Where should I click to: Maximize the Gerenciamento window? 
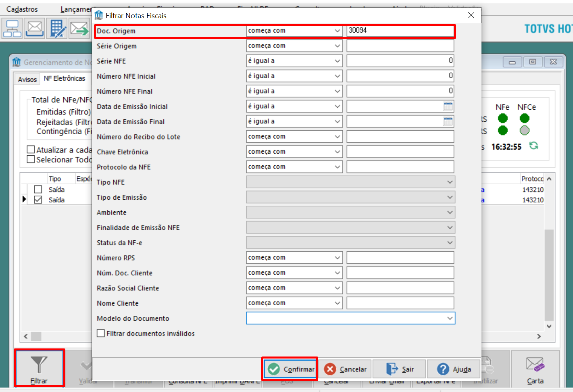tap(533, 62)
